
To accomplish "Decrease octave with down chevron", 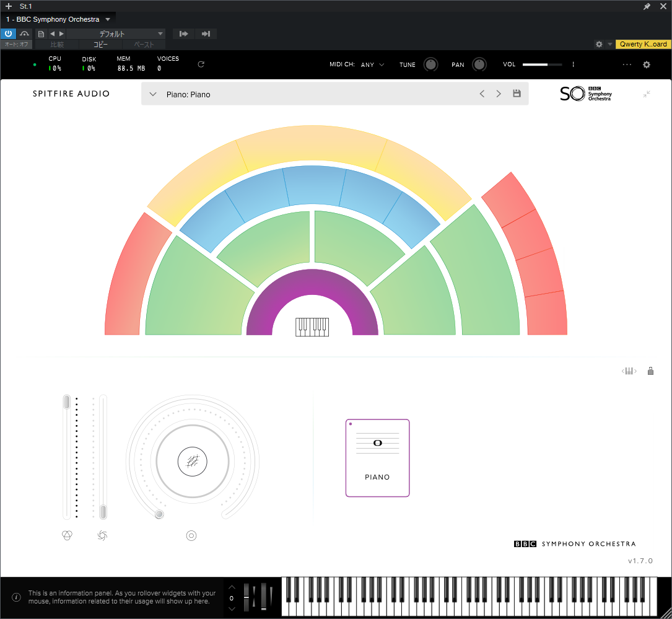I will 232,608.
